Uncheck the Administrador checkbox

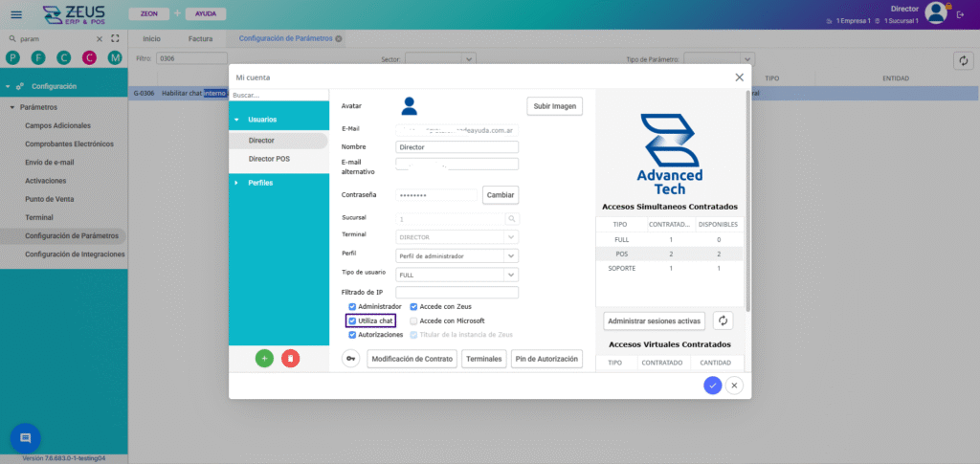352,306
